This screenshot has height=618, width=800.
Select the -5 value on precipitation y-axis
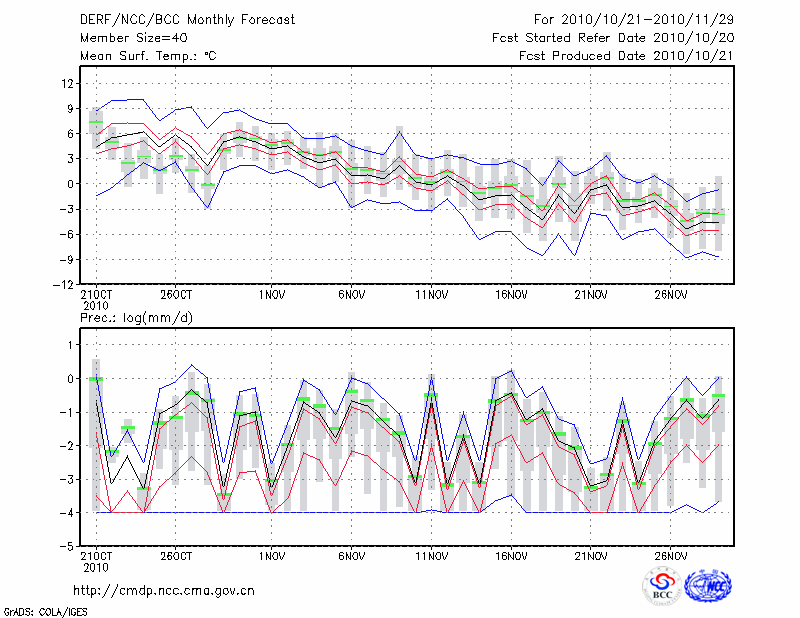pos(67,546)
